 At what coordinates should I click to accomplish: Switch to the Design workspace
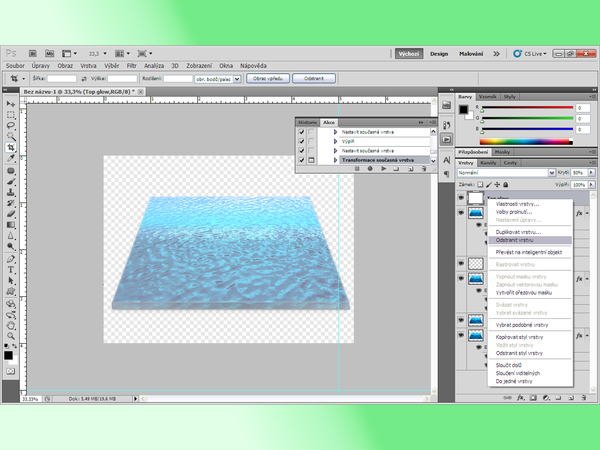coord(439,53)
